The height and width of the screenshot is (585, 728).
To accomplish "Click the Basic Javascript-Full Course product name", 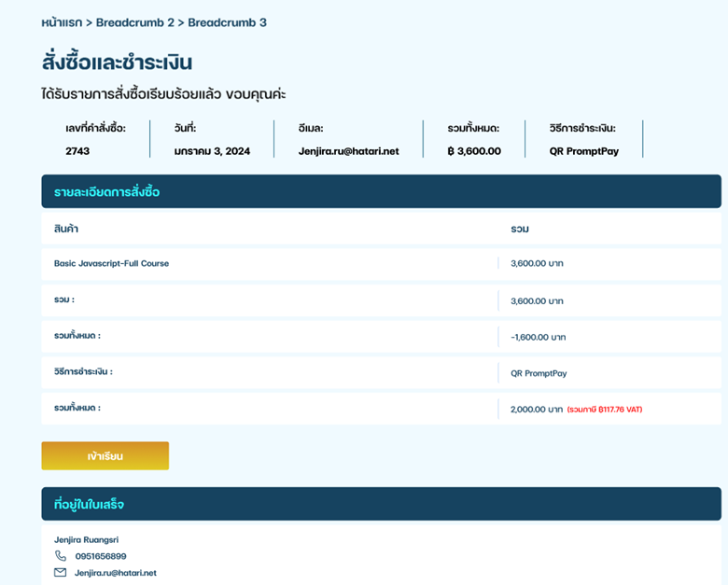I will pyautogui.click(x=111, y=263).
